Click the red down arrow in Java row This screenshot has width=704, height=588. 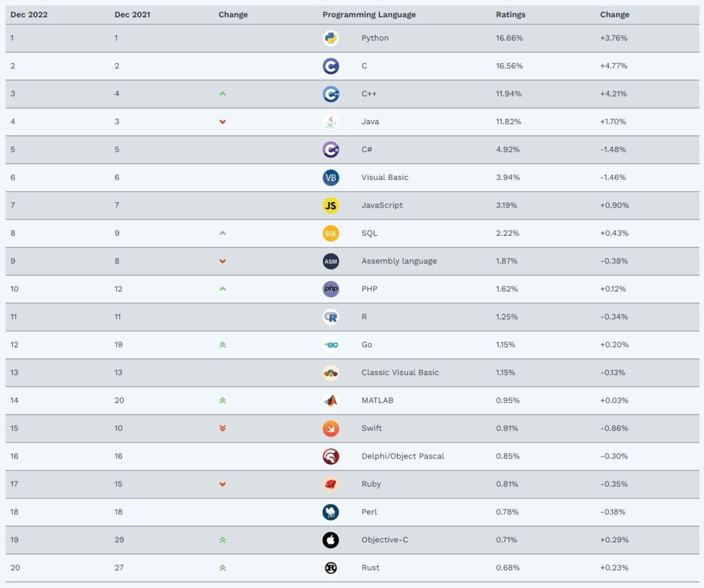tap(222, 122)
